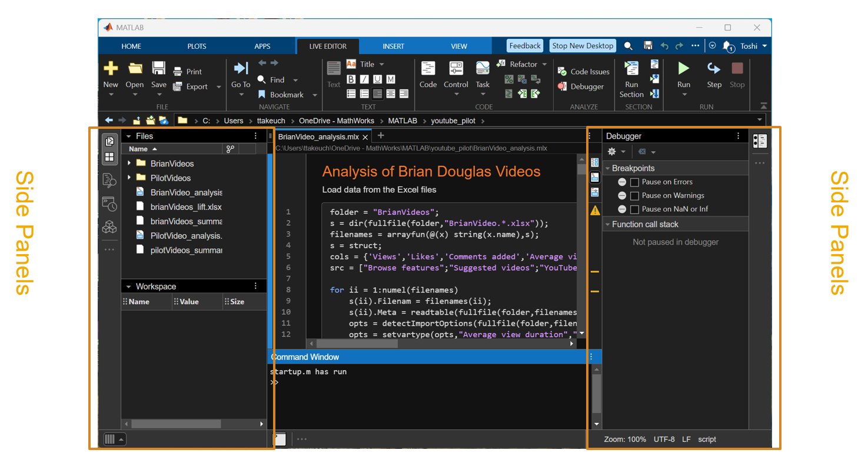The height and width of the screenshot is (473, 868).
Task: Check the Pause on Warnings box
Action: 634,196
